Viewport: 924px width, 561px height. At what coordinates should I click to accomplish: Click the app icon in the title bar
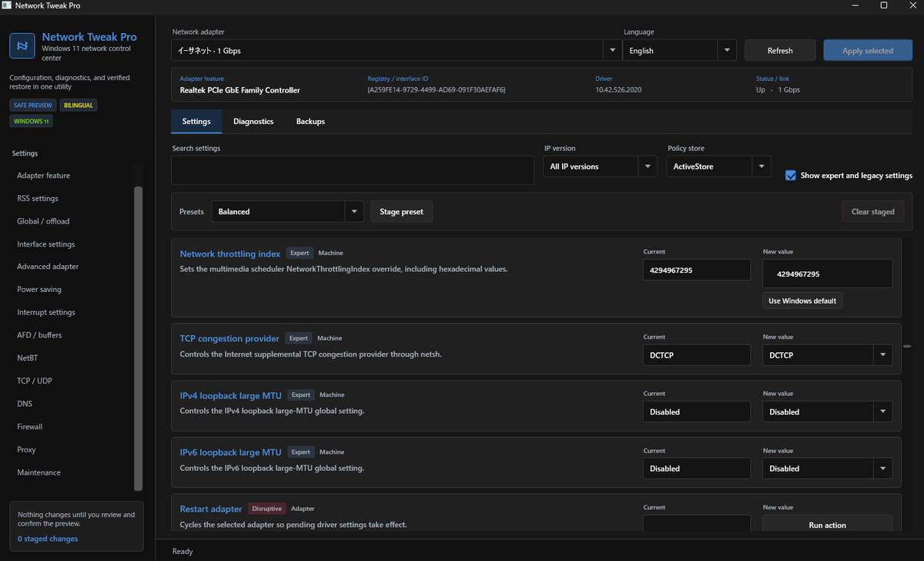7,5
